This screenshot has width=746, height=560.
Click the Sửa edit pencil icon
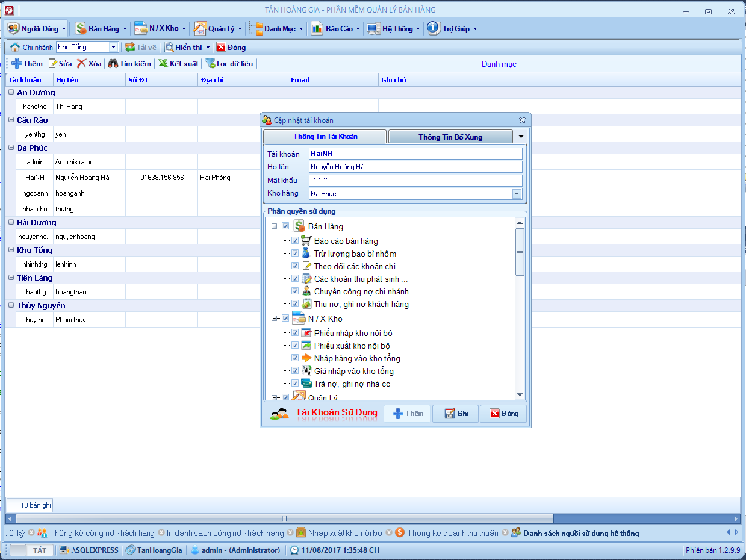pos(53,64)
